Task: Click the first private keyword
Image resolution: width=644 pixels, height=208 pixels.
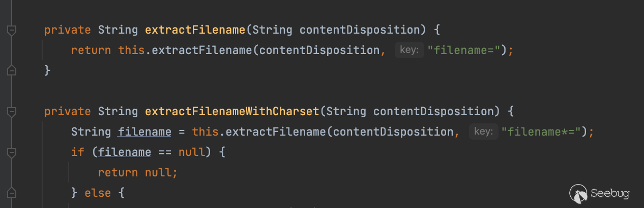Action: [x=67, y=30]
